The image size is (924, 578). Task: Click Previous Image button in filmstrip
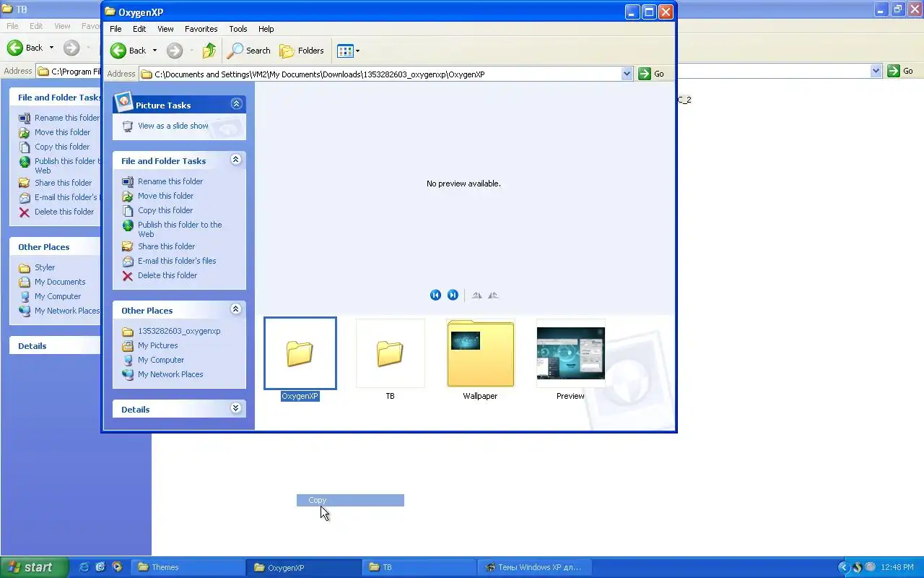tap(435, 295)
